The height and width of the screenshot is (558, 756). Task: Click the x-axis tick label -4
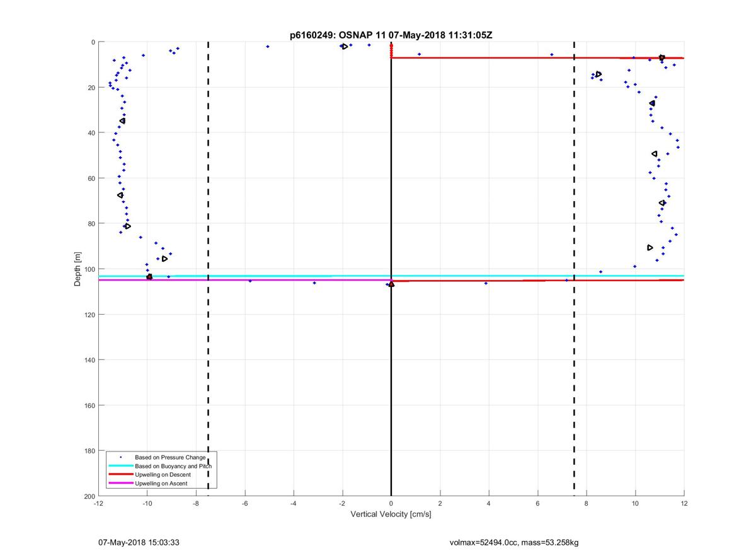294,504
